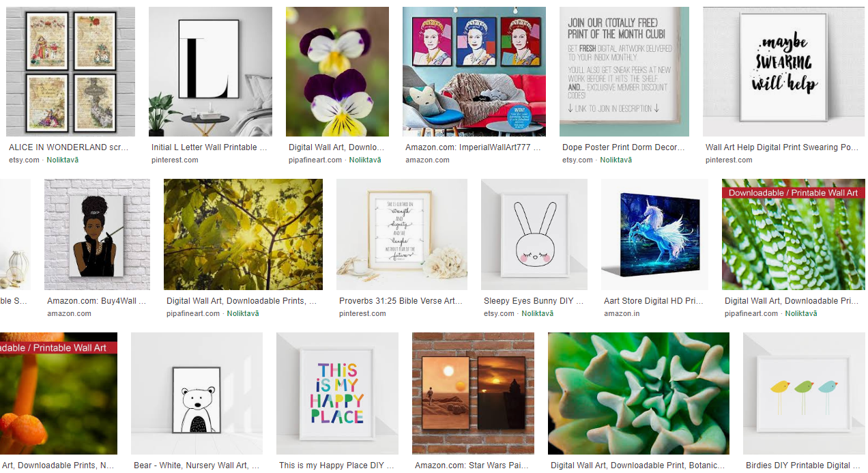The height and width of the screenshot is (473, 868).
Task: Open the yellow autumn leaves photo
Action: [x=243, y=235]
